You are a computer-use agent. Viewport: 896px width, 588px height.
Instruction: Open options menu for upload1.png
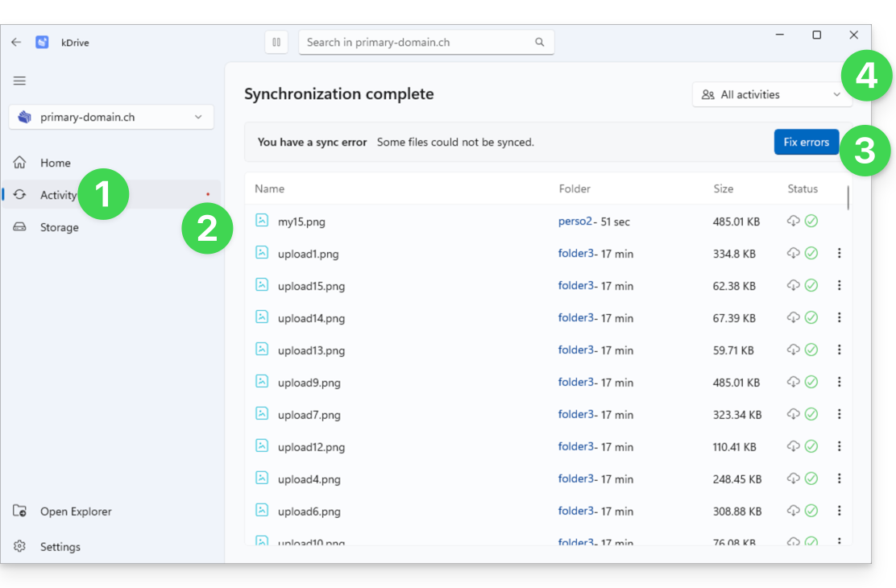pos(839,253)
